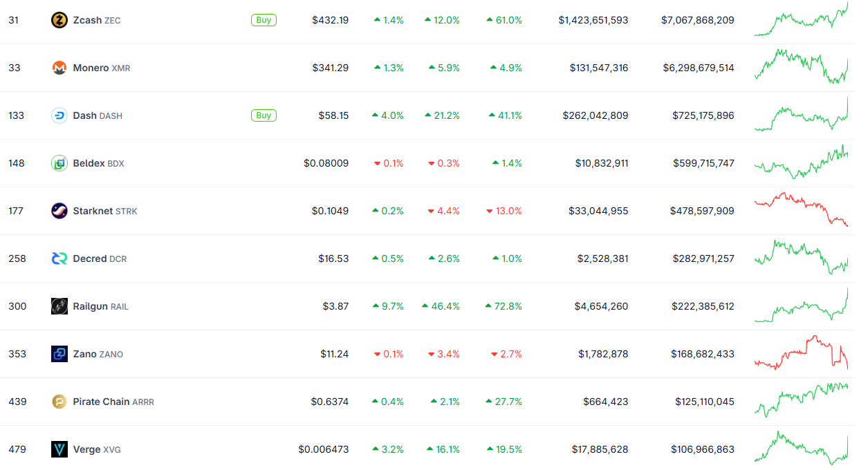868x470 pixels.
Task: Click the Starknet coin logo icon
Action: click(x=59, y=211)
